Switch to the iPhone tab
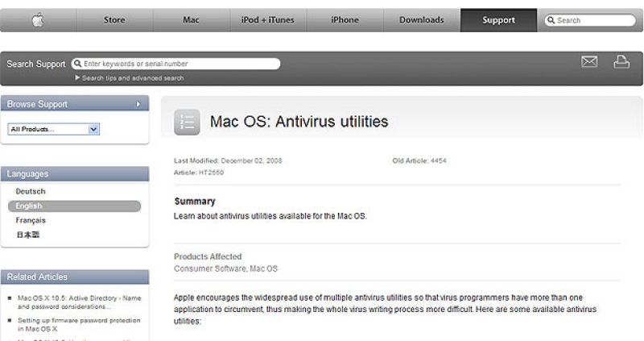 click(x=345, y=20)
